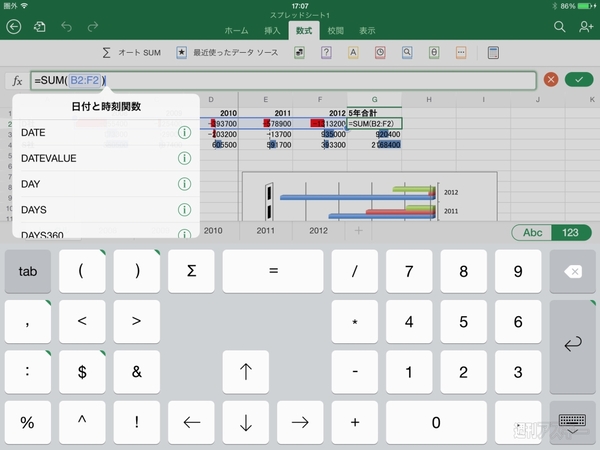Show info for DAYS function
The width and height of the screenshot is (600, 450).
[184, 210]
